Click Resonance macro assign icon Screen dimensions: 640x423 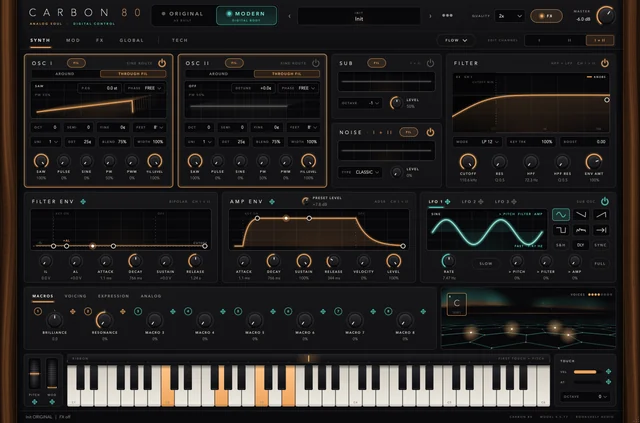(122, 312)
